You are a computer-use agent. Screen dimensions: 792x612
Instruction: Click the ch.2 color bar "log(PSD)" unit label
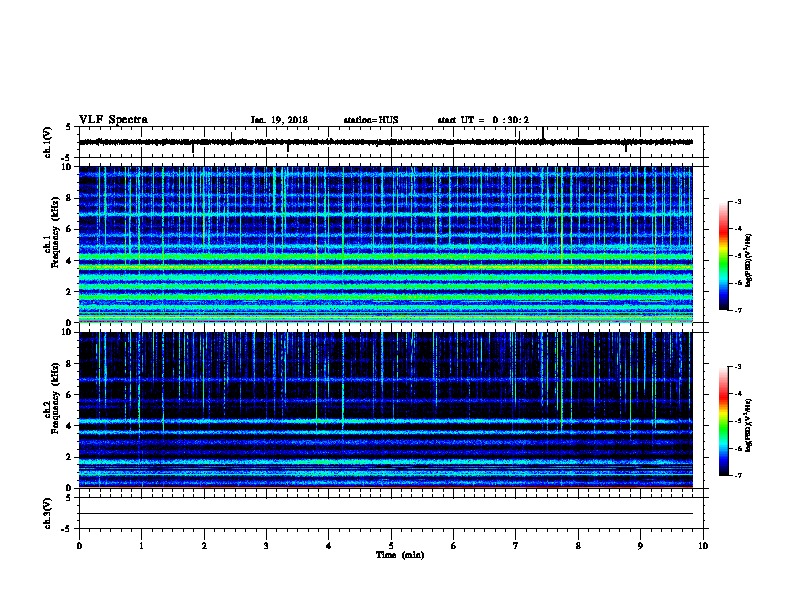(749, 426)
